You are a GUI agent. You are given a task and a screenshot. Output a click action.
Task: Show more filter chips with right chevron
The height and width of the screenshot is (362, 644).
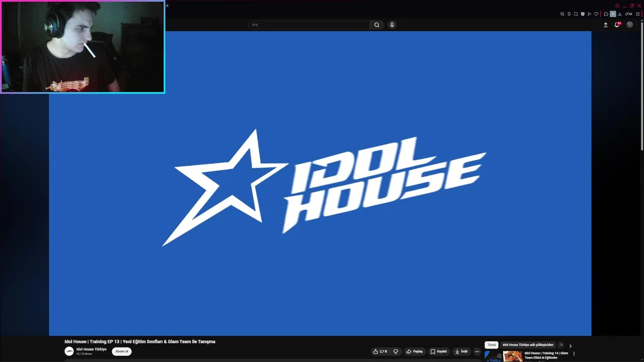[x=570, y=345]
